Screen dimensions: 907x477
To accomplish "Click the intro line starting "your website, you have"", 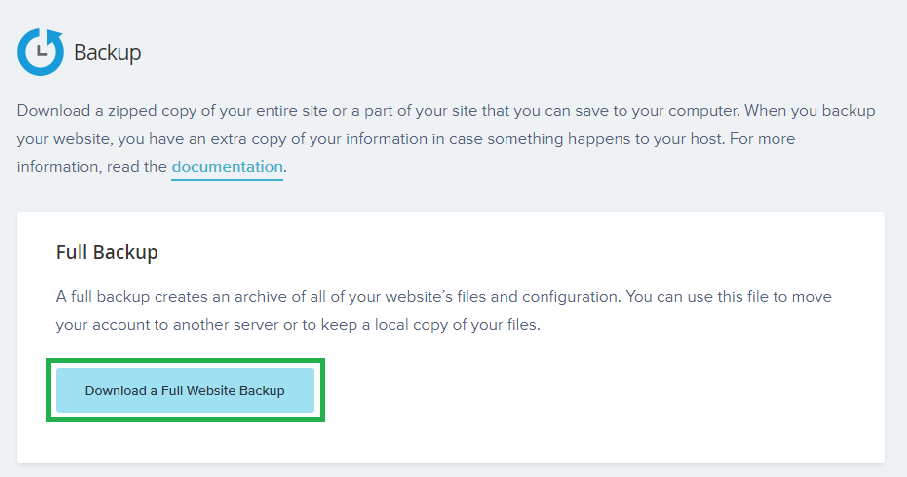I will coord(400,138).
